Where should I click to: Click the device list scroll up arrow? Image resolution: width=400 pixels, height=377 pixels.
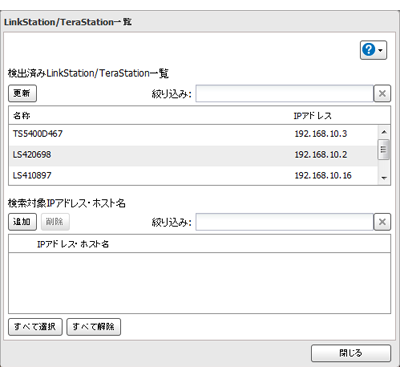(384, 132)
